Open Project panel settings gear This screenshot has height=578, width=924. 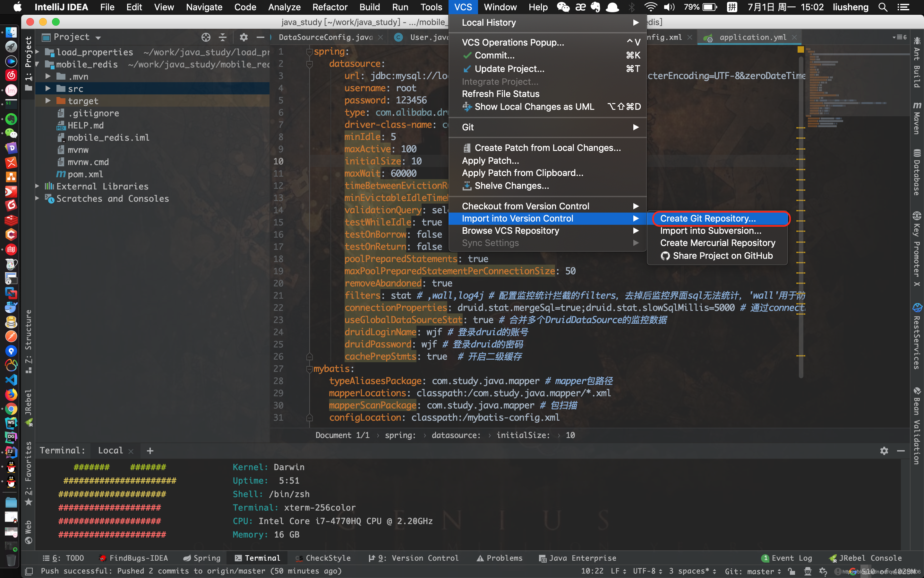pyautogui.click(x=244, y=37)
